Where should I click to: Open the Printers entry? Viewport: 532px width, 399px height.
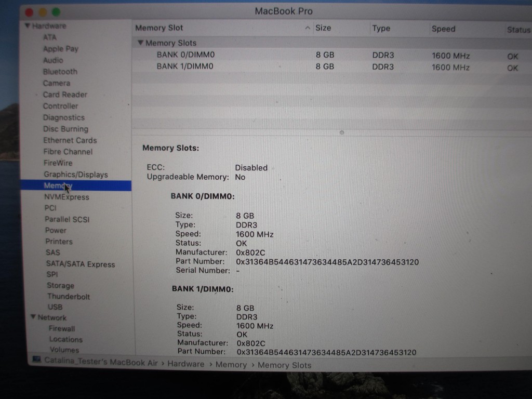pyautogui.click(x=59, y=242)
